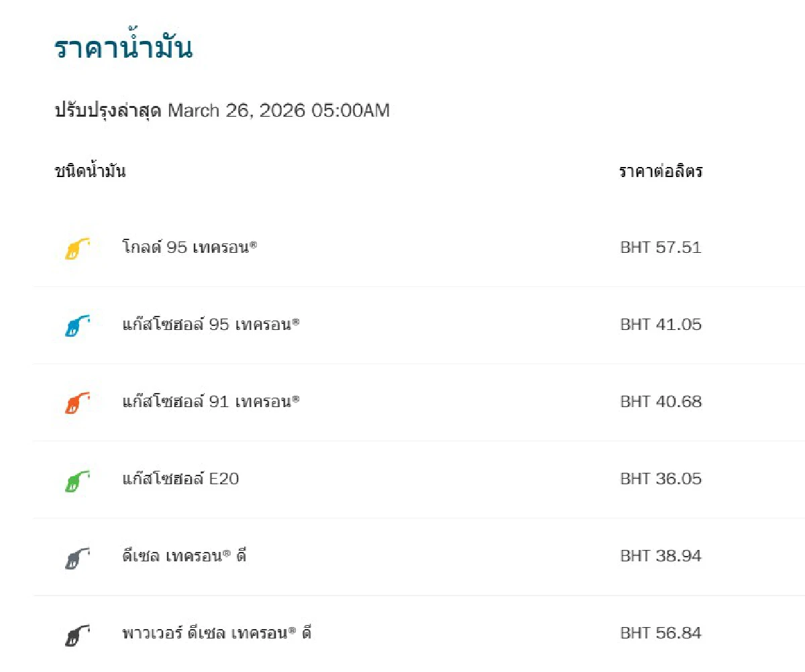Viewport: 805px width, 672px height.
Task: Select the แก๊สโซฮอล์ 95 เทครอน label
Action: point(211,325)
